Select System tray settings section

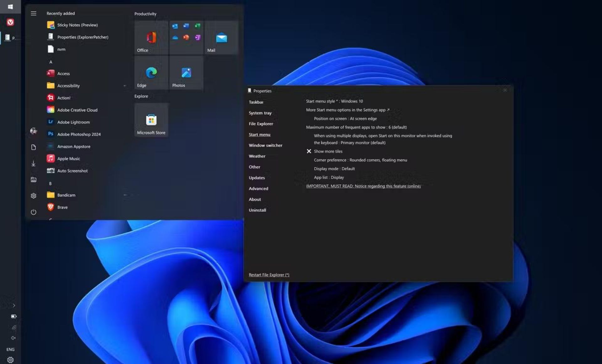[260, 113]
